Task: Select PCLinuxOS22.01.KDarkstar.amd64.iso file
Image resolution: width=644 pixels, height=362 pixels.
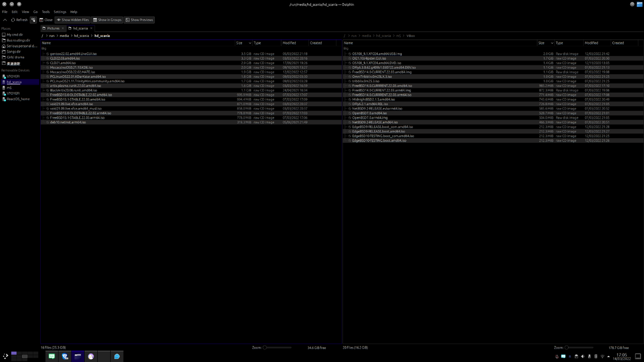Action: [x=78, y=76]
